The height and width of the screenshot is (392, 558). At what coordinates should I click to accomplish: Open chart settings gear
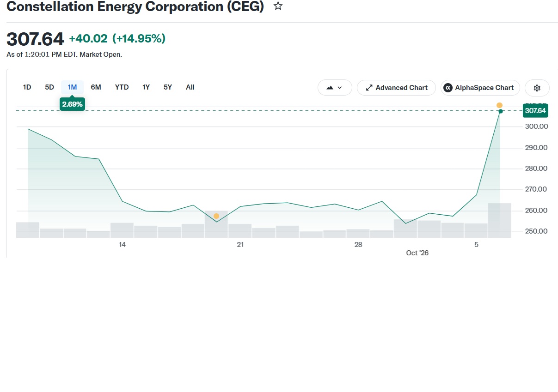pyautogui.click(x=537, y=88)
